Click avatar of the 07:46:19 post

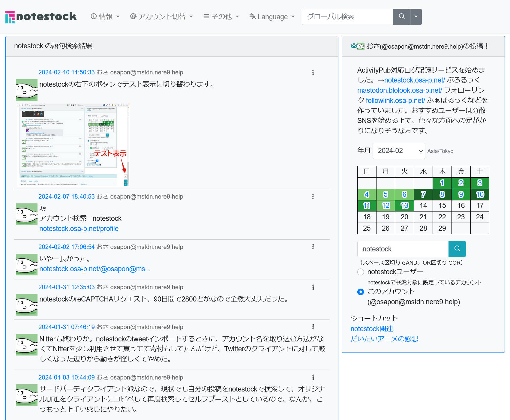pos(27,345)
